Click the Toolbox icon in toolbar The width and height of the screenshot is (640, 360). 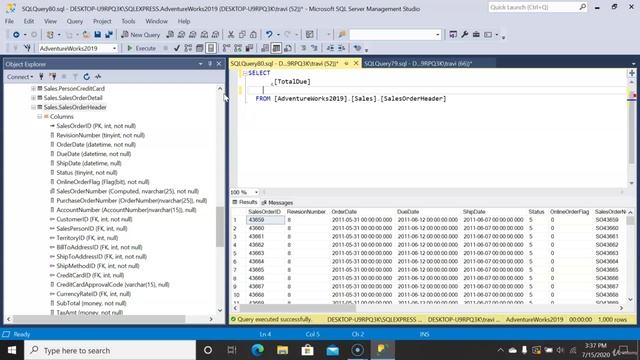[476, 35]
